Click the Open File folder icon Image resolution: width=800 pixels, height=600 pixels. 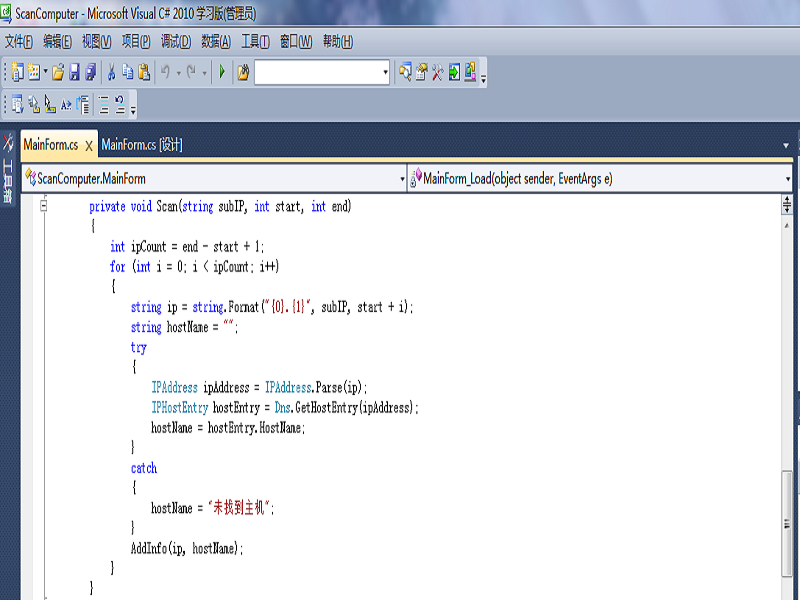[x=58, y=72]
